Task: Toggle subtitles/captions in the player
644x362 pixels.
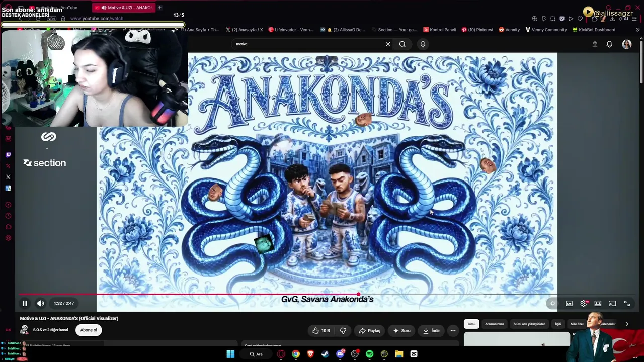Action: point(569,303)
